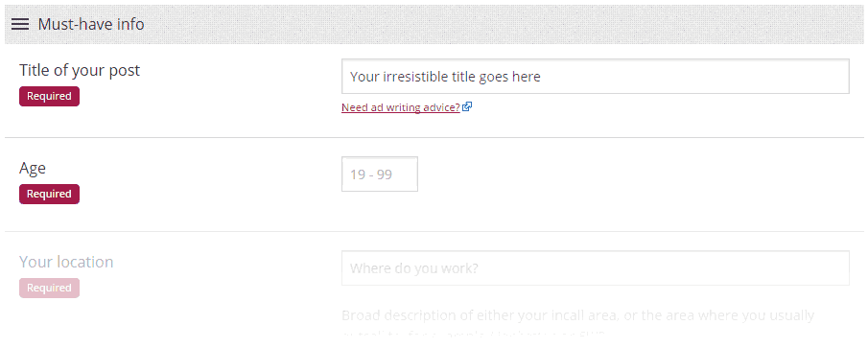The image size is (868, 348).
Task: Focus the post title input field
Action: tap(595, 77)
